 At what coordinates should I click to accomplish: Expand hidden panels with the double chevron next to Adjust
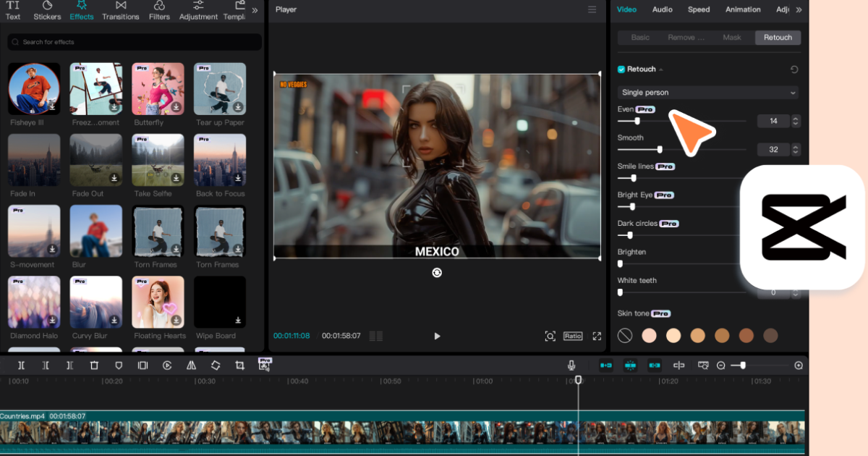pos(799,9)
